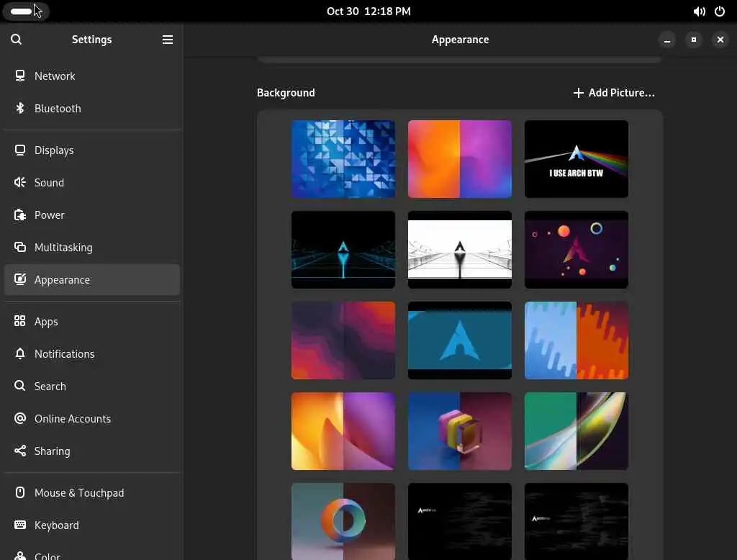This screenshot has width=737, height=560.
Task: Open the clock and calendar in top bar
Action: [x=368, y=12]
